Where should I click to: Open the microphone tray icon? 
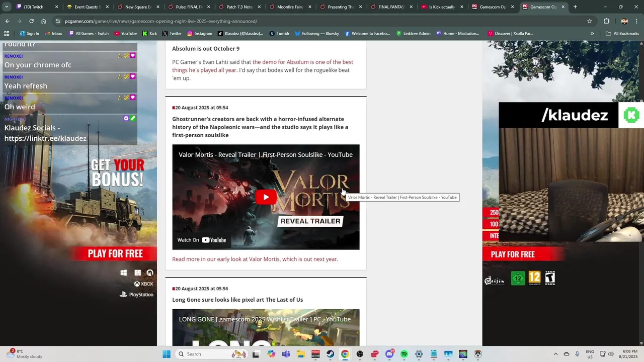pos(577,354)
